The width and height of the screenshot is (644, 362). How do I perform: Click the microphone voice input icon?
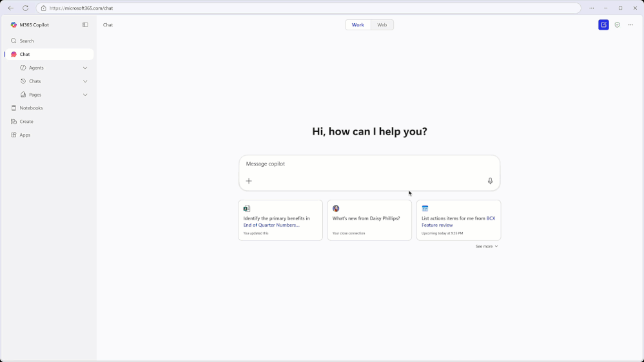point(490,181)
